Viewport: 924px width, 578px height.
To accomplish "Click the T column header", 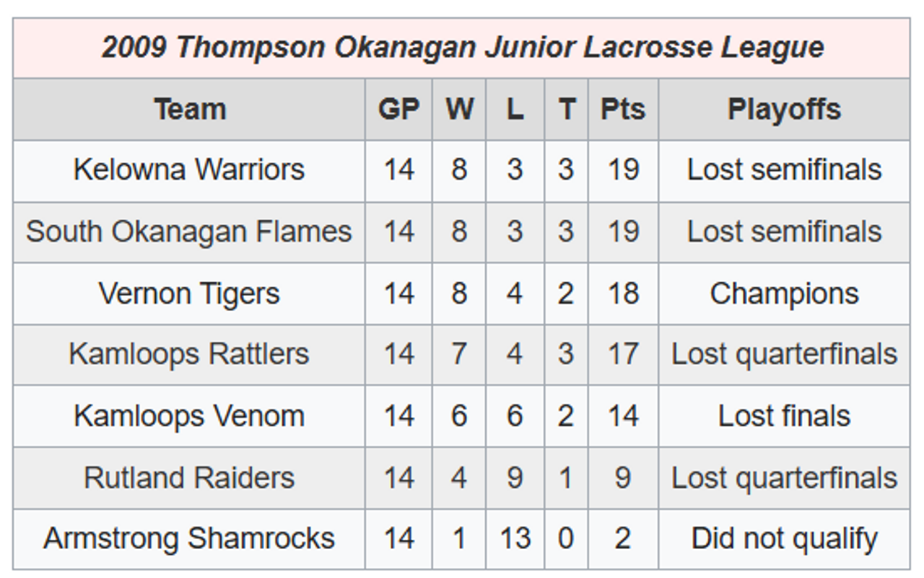I will (567, 110).
